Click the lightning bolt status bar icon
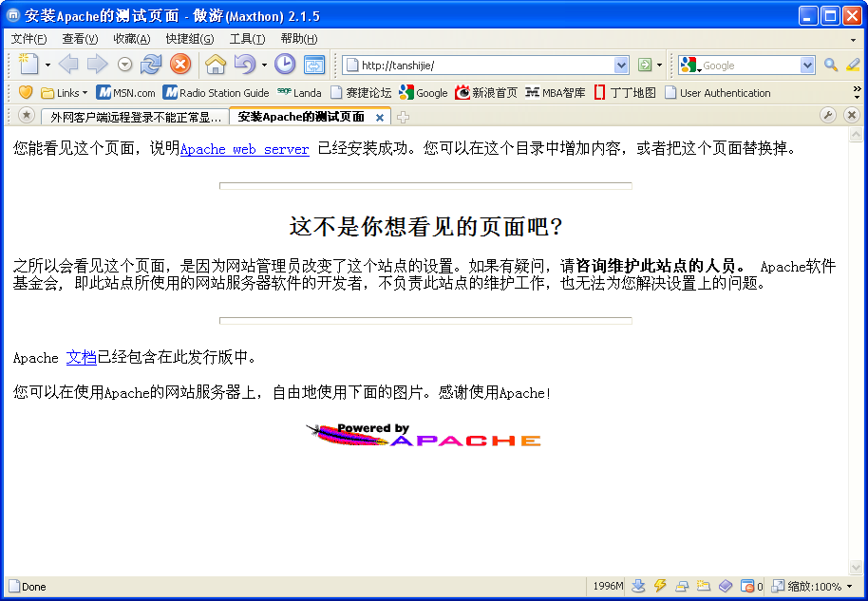Viewport: 868px width, 601px height. (x=660, y=586)
